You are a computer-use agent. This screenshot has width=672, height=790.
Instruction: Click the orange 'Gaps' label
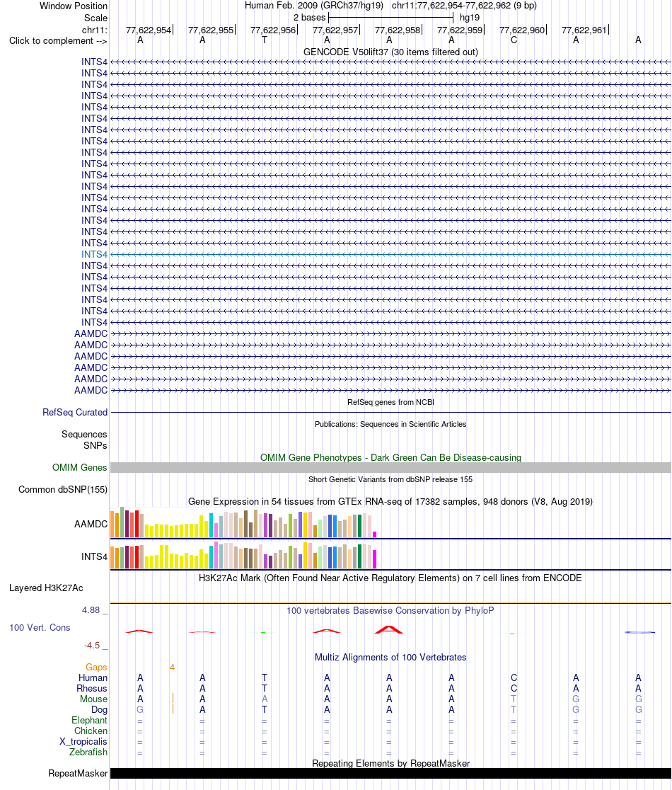click(96, 667)
